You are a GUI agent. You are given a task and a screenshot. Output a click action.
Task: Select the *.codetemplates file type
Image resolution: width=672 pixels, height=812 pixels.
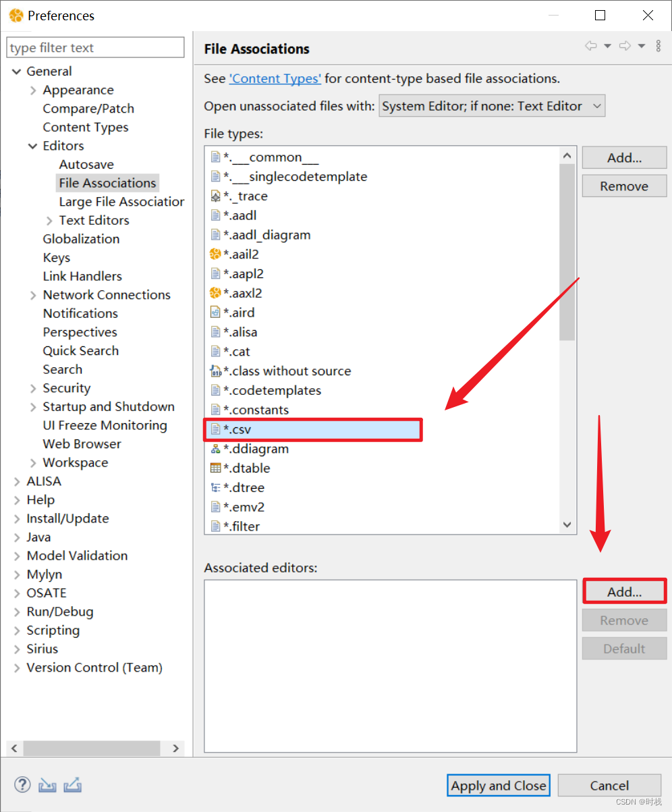272,390
